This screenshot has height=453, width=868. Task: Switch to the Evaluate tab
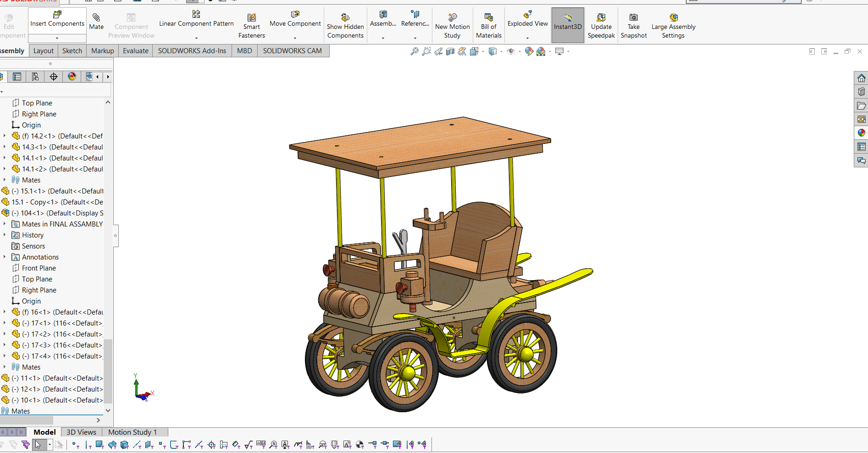(135, 51)
